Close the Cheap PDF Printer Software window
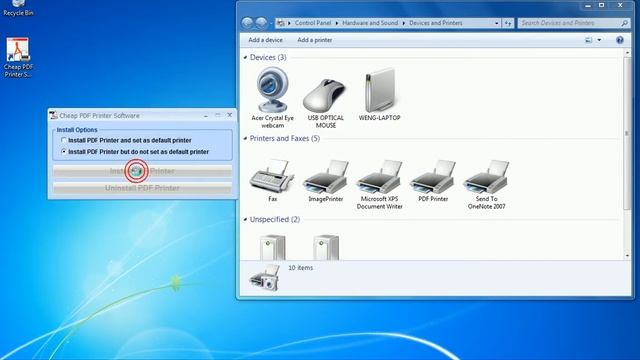640x360 pixels. pyautogui.click(x=229, y=115)
